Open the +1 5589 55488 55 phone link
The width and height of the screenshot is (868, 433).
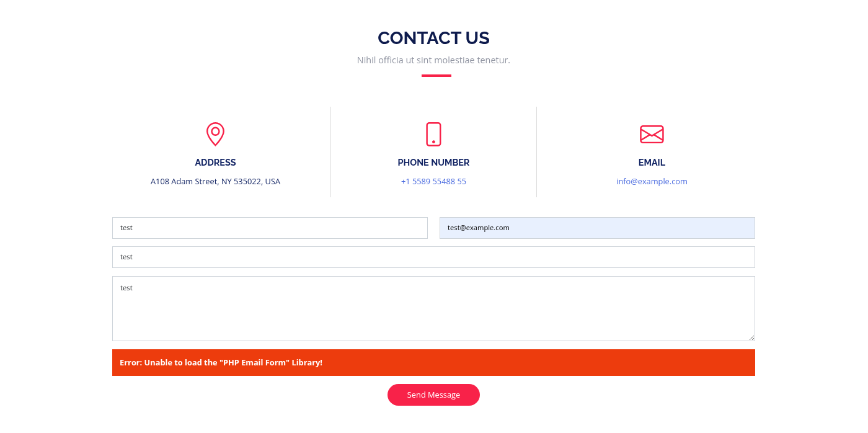433,182
